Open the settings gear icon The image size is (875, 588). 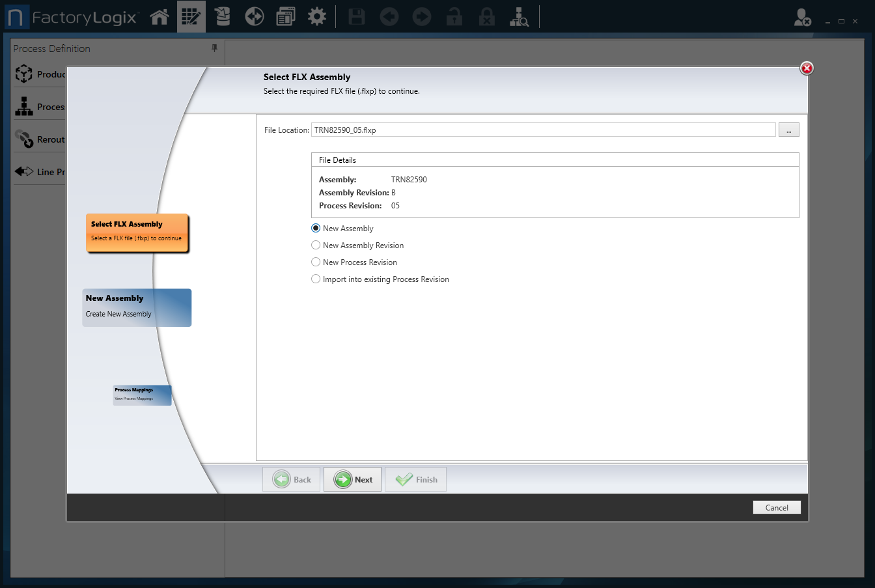click(x=317, y=17)
